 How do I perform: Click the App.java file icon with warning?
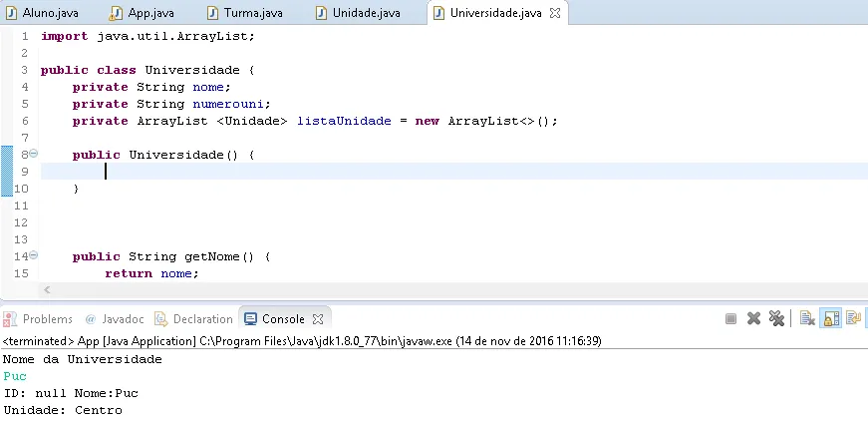point(116,13)
